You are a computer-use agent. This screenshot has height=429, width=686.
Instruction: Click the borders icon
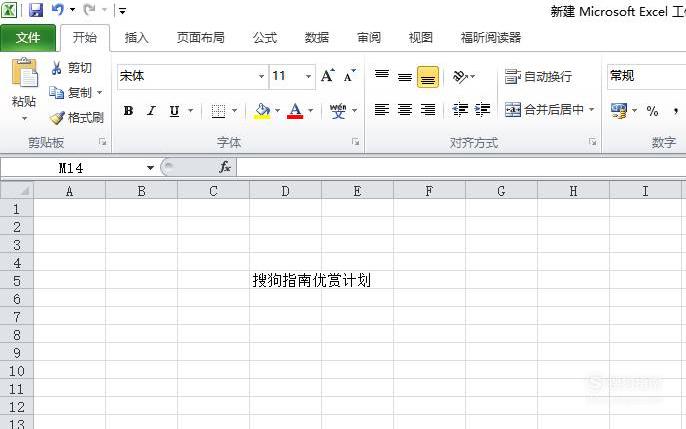(218, 111)
